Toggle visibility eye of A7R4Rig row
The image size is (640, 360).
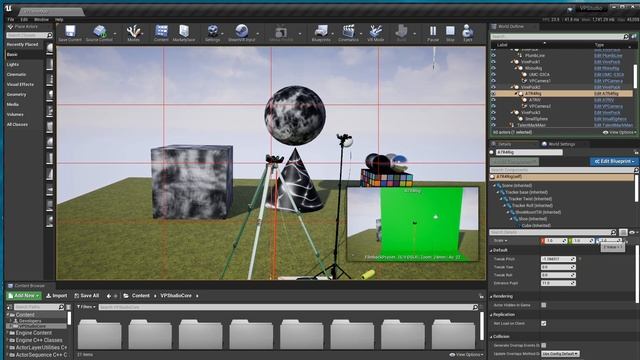[x=493, y=93]
